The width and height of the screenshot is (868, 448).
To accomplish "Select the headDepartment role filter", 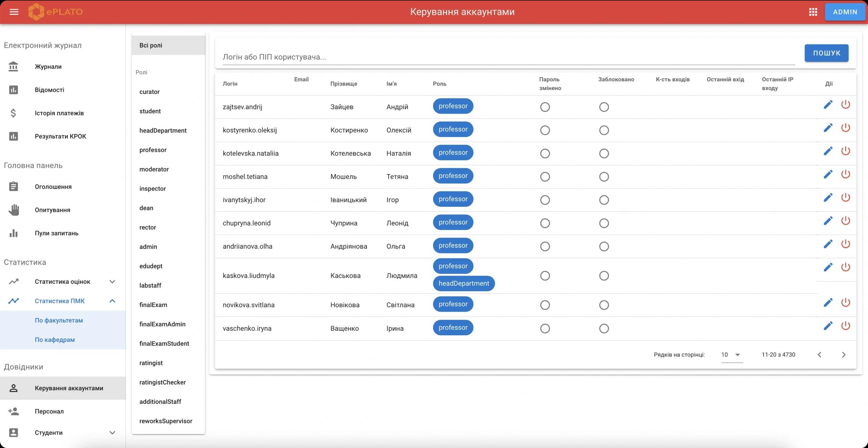I will (x=163, y=131).
